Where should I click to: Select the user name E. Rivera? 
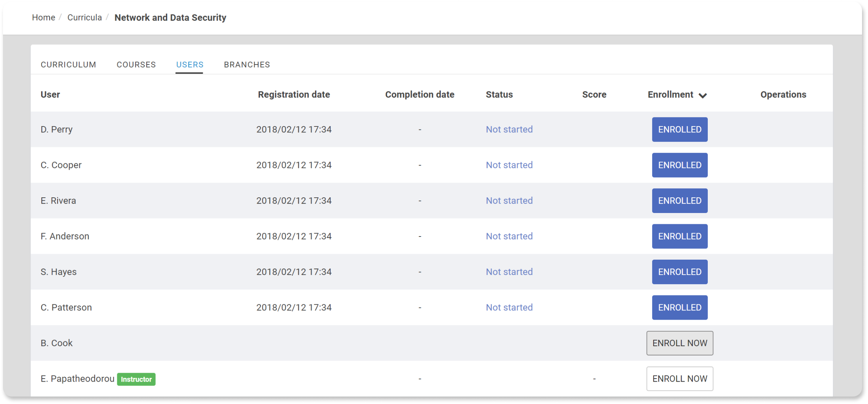click(x=58, y=201)
